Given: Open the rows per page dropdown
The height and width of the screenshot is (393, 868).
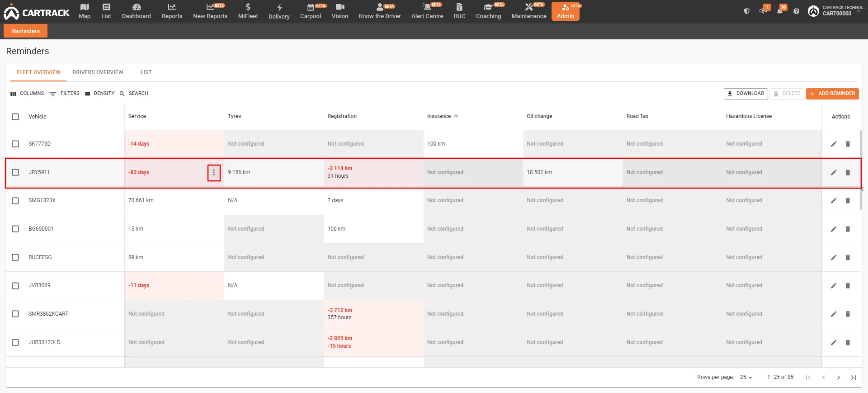Looking at the screenshot, I should click(746, 377).
